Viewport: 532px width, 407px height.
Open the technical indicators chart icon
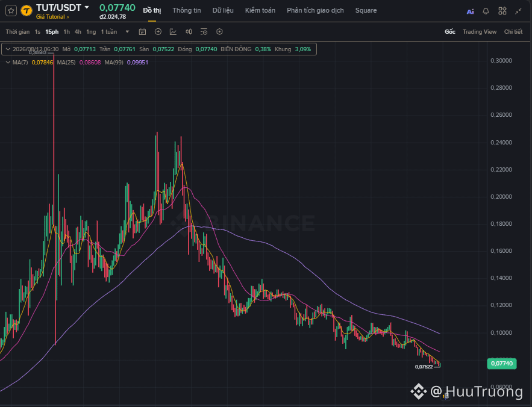pos(173,32)
